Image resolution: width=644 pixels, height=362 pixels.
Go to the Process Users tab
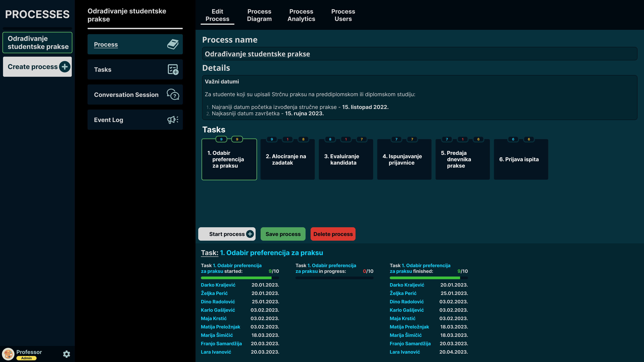coord(343,15)
